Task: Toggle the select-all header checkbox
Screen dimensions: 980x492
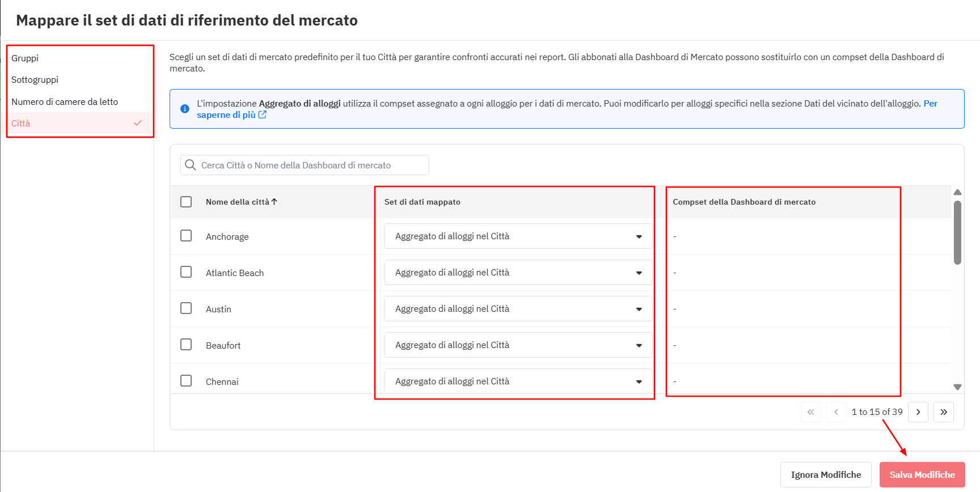Action: (186, 202)
